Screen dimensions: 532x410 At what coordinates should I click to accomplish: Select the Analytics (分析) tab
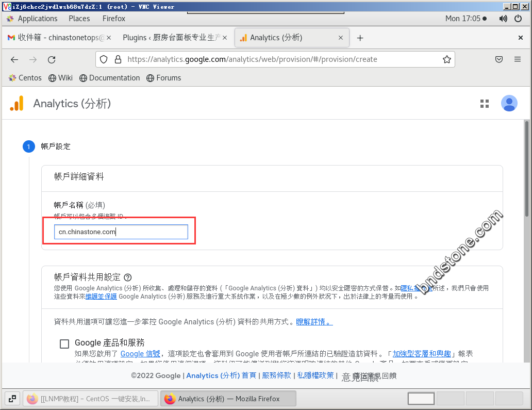(x=292, y=38)
